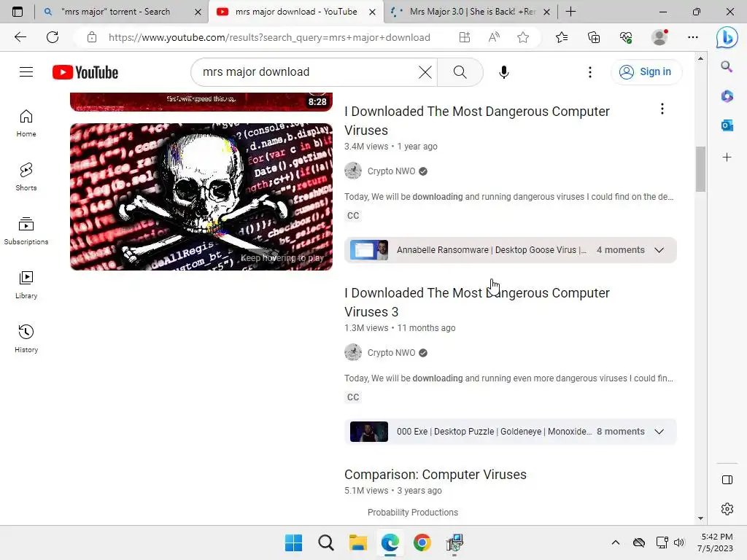The height and width of the screenshot is (560, 747).
Task: Open the volume control in system tray
Action: (679, 542)
